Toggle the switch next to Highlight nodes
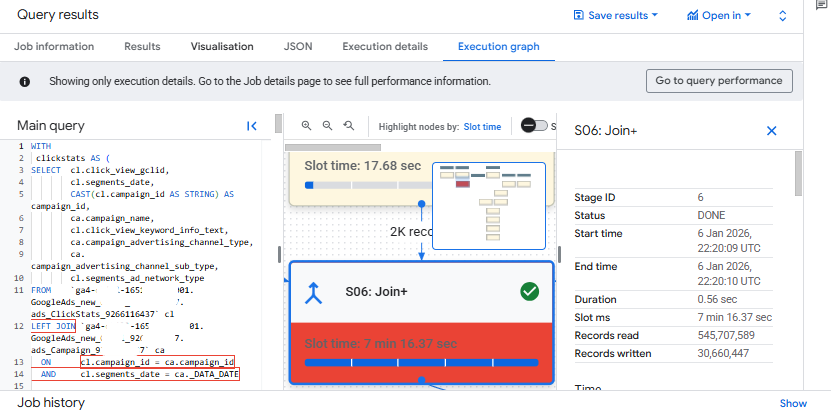The image size is (831, 416). (x=534, y=126)
